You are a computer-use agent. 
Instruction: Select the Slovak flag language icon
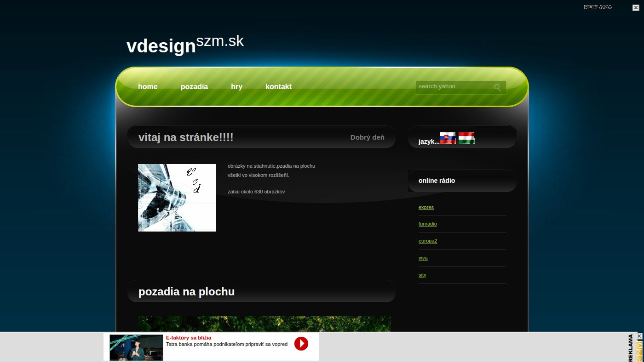pos(448,138)
